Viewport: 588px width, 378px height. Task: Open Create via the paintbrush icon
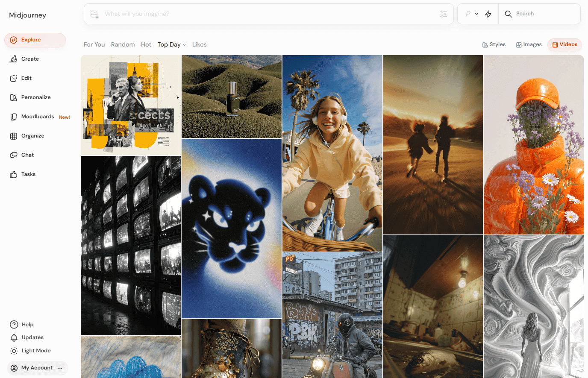14,59
